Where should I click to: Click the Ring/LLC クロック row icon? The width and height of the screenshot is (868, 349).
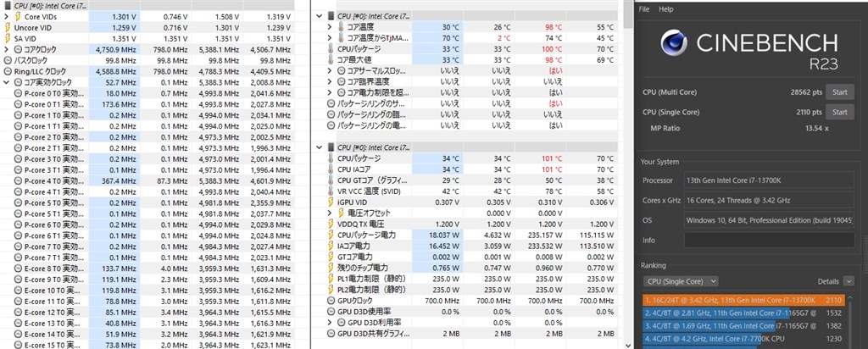tap(8, 71)
